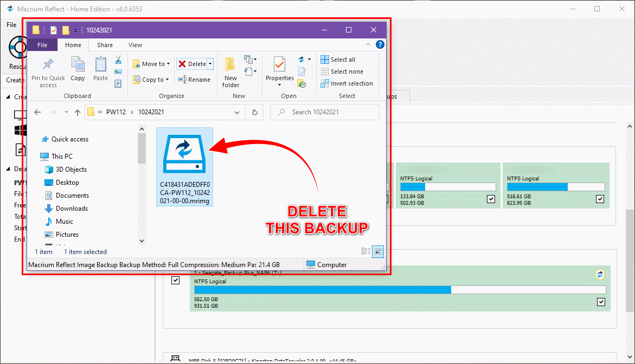The image size is (635, 364).
Task: Open the 3D Objects folder
Action: tap(66, 170)
